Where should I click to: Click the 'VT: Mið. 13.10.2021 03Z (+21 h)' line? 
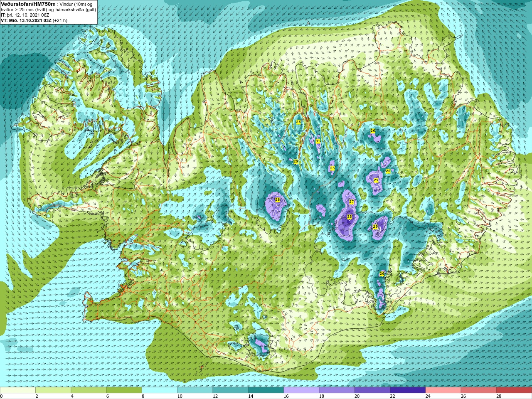(34, 20)
